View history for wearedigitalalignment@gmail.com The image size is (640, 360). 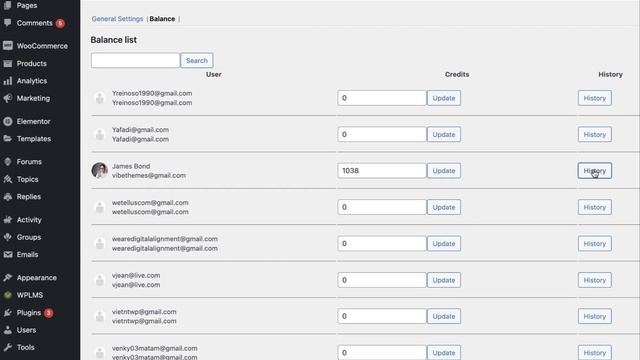[x=595, y=243]
